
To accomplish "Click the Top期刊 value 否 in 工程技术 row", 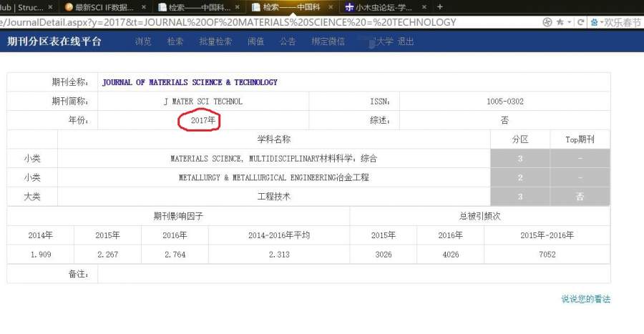I will (x=580, y=197).
